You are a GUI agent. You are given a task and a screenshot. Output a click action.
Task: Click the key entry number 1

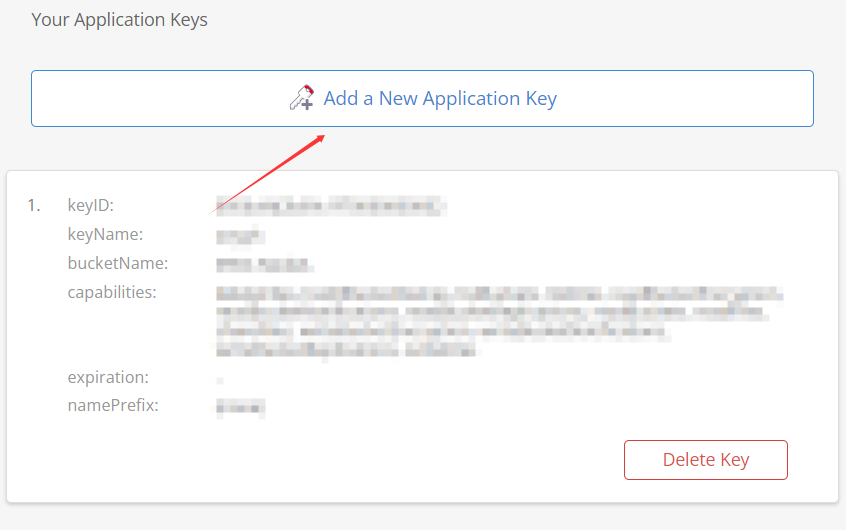coord(34,206)
